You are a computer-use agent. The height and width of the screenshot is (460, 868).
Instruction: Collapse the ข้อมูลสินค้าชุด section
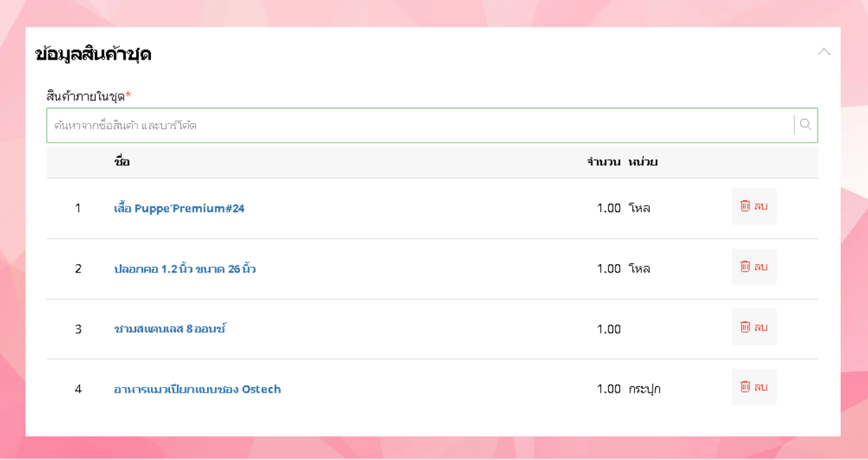(824, 52)
